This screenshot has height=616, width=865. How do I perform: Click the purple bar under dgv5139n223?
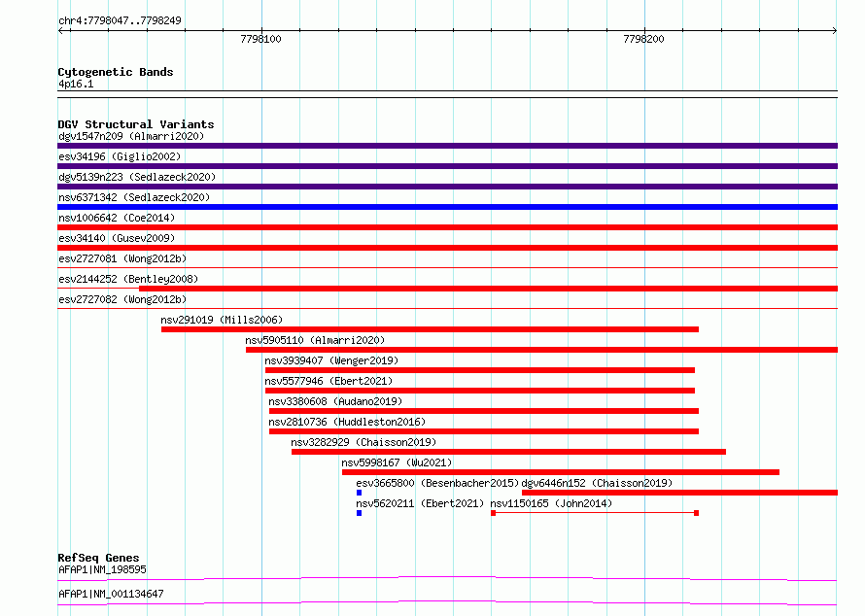447,187
